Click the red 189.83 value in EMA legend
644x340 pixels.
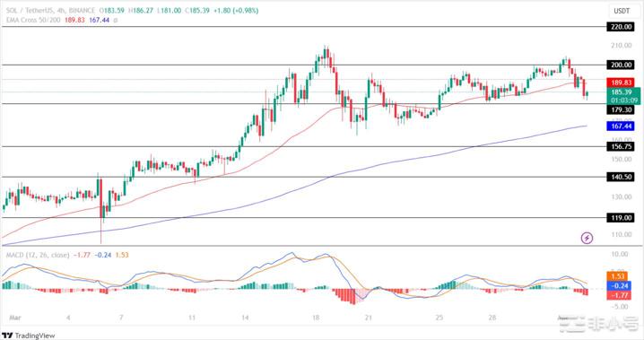coord(74,20)
